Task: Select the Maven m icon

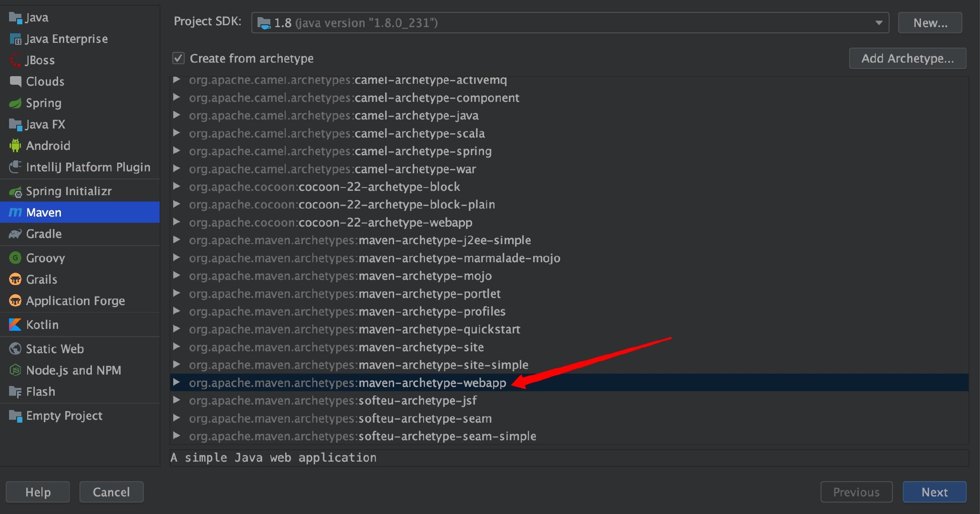Action: click(15, 212)
